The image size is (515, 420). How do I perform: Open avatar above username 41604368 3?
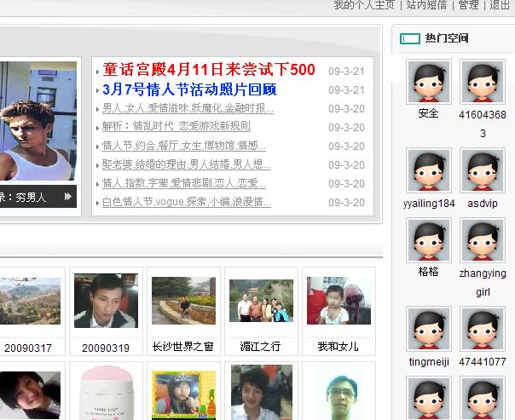click(x=483, y=82)
